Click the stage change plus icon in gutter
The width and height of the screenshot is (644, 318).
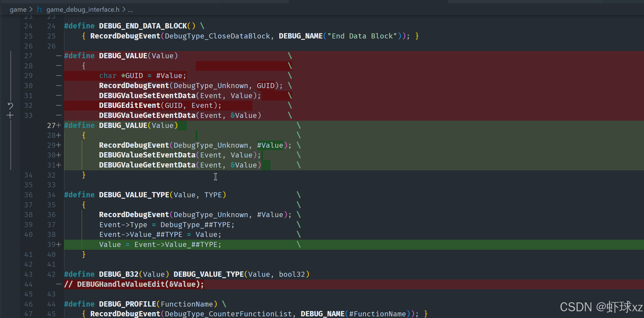(x=10, y=115)
